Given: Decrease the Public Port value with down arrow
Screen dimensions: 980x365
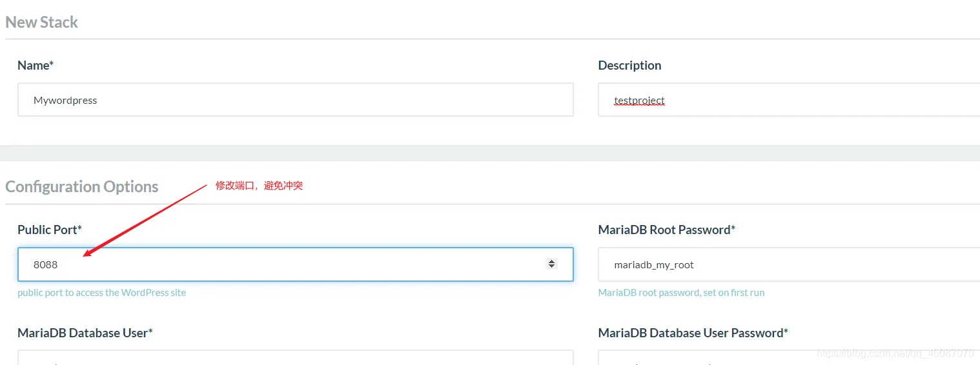Looking at the screenshot, I should 551,266.
